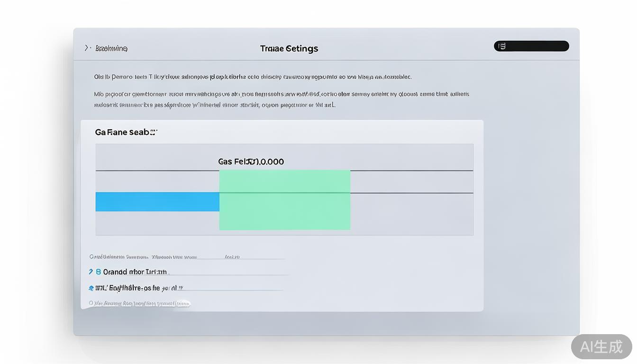The height and width of the screenshot is (364, 637).
Task: Click the blue 8 icon beside Orandd
Action: (x=99, y=272)
